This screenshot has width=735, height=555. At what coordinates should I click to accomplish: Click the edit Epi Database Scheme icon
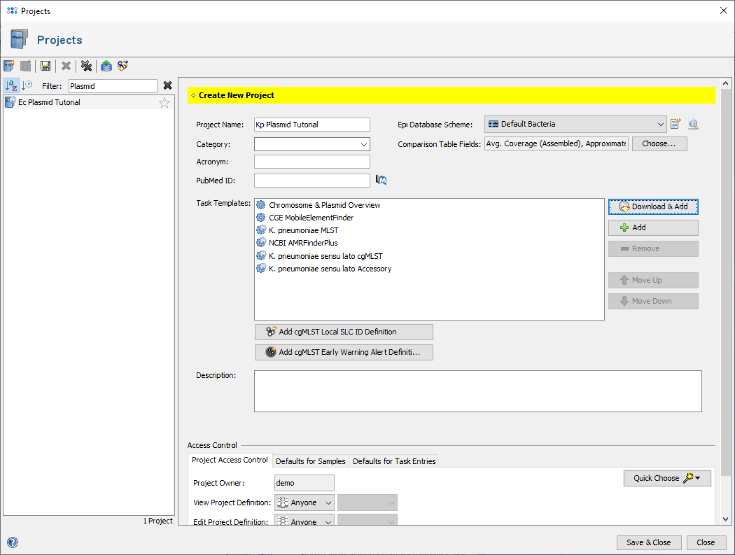(x=675, y=124)
